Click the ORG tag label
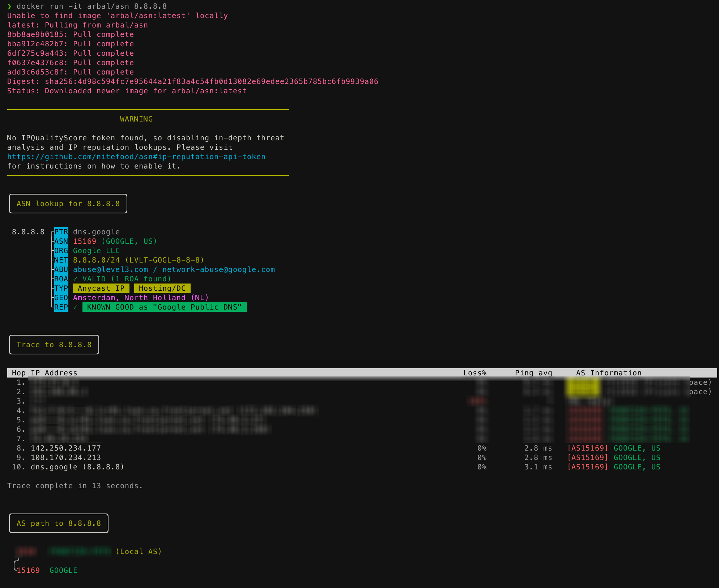The height and width of the screenshot is (588, 719). pos(61,251)
